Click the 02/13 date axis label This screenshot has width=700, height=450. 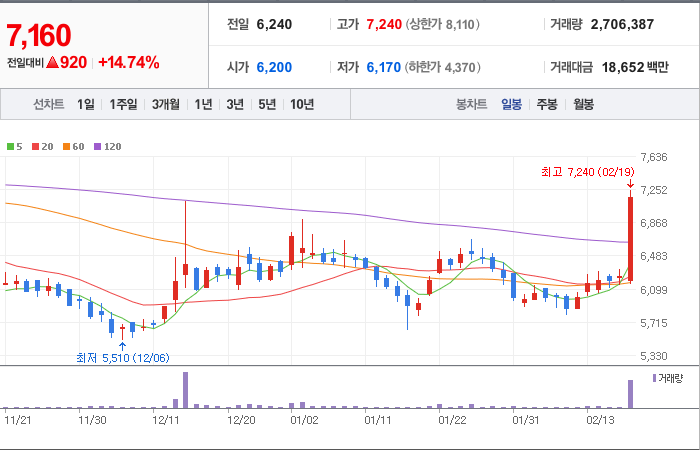(x=600, y=421)
